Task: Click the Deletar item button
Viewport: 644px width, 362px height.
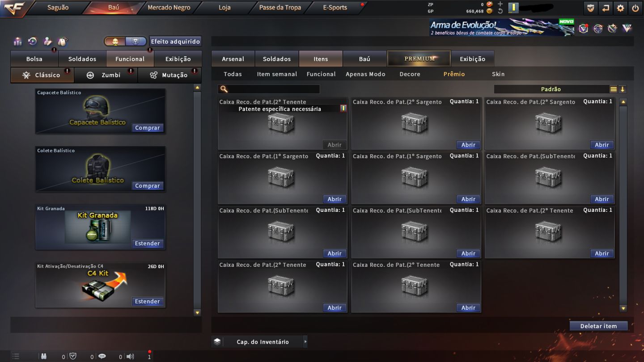Action: [x=598, y=326]
